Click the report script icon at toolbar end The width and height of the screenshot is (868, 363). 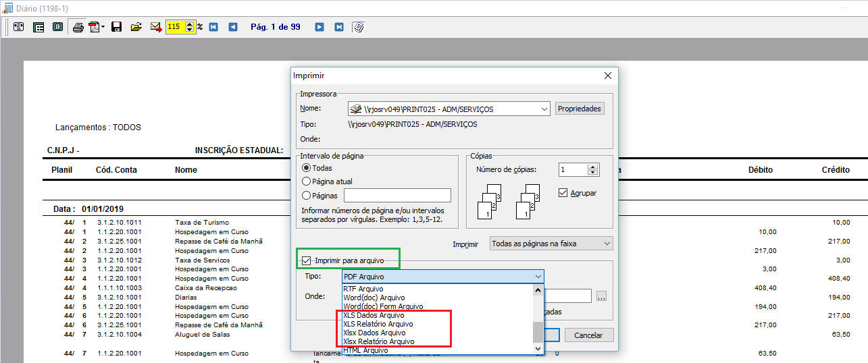[359, 27]
